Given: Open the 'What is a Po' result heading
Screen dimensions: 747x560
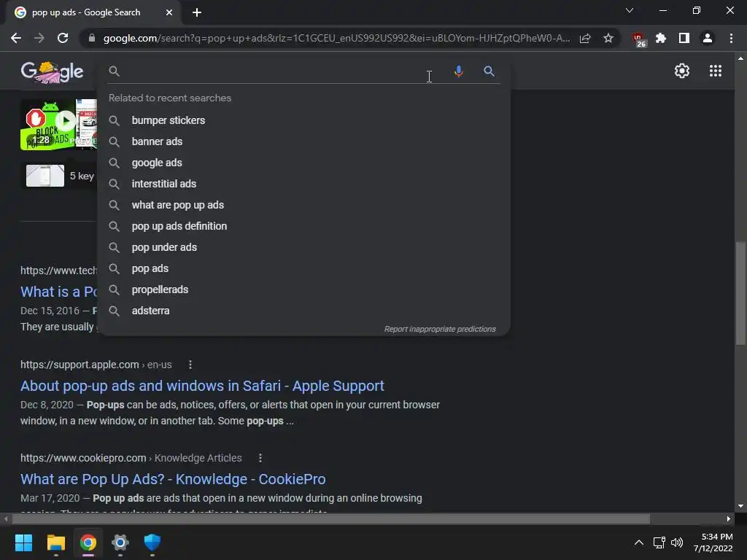Looking at the screenshot, I should [58, 292].
